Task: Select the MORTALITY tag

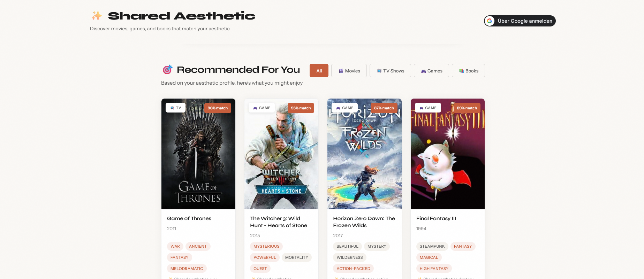Action: coord(297,257)
